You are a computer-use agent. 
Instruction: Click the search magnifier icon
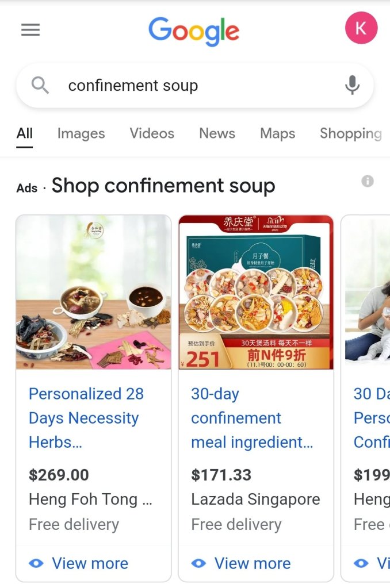40,86
